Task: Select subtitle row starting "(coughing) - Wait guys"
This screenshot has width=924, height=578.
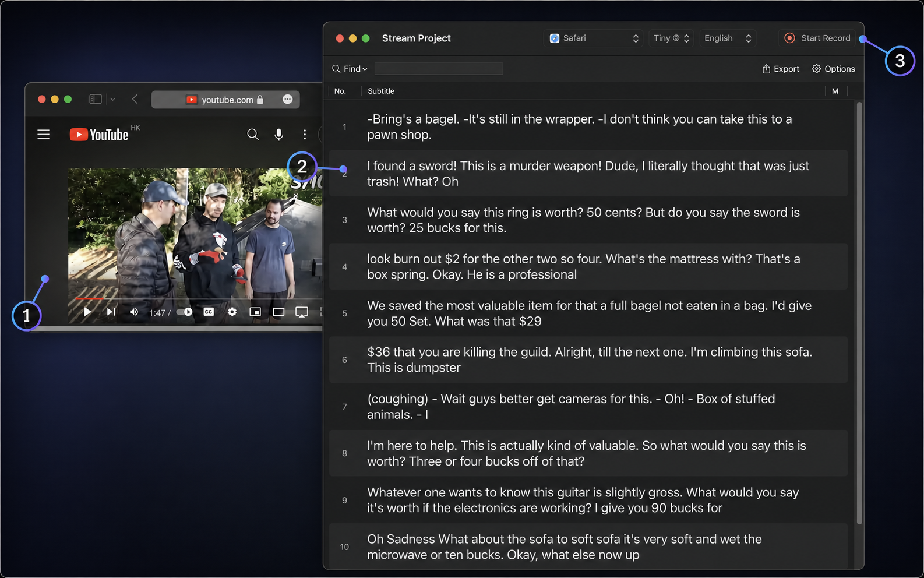Action: point(588,407)
